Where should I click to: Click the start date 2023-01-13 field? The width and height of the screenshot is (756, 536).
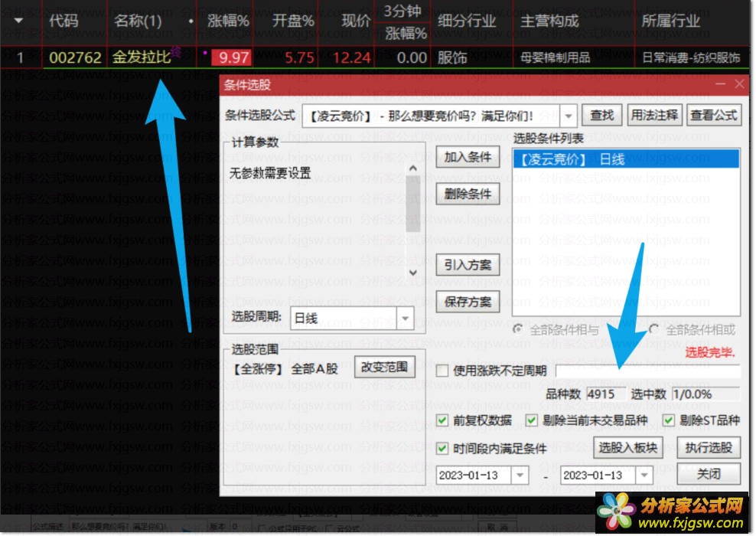point(474,476)
